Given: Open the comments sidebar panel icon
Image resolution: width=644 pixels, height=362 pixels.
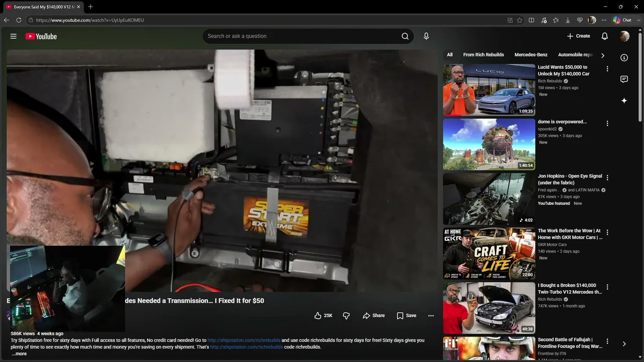Looking at the screenshot, I should (x=624, y=79).
